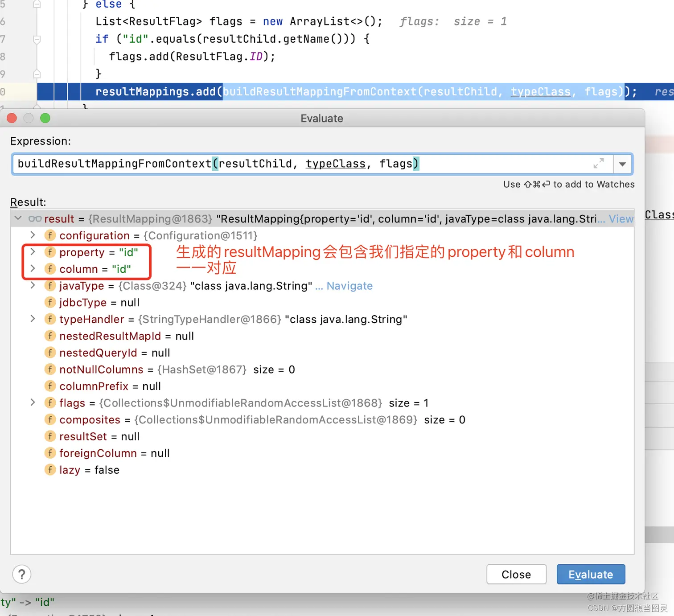The width and height of the screenshot is (674, 616).
Task: Click the field icon of notNullColumns
Action: pyautogui.click(x=50, y=369)
